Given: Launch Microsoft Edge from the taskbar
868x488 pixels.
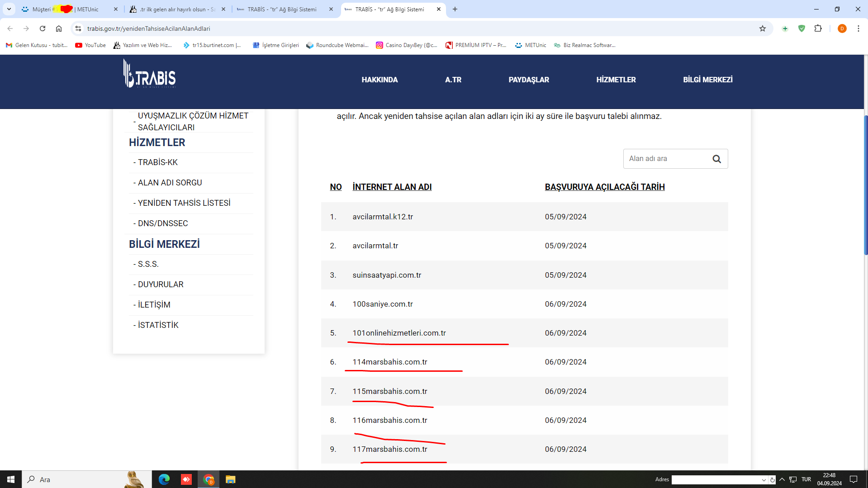Looking at the screenshot, I should (164, 479).
